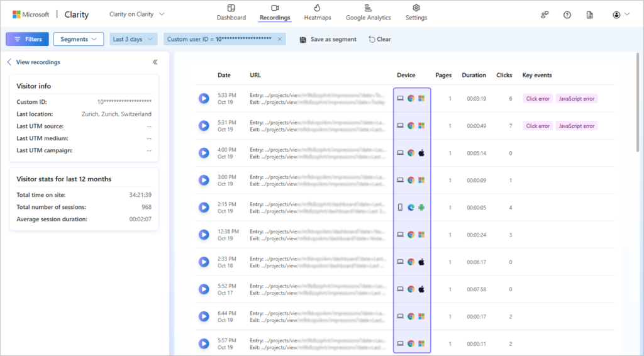Play the 2:15 PM mobile session recording
644x356 pixels.
204,208
